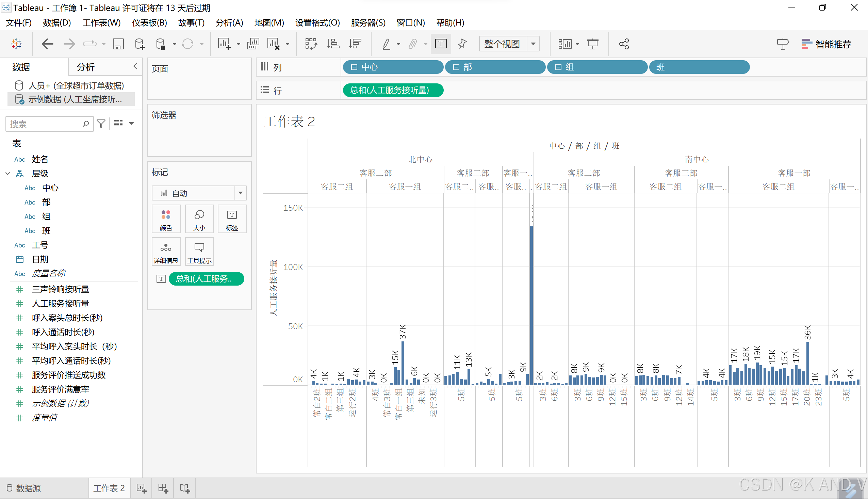Image resolution: width=868 pixels, height=499 pixels.
Task: Open the 自动 mark type dropdown
Action: pos(240,193)
